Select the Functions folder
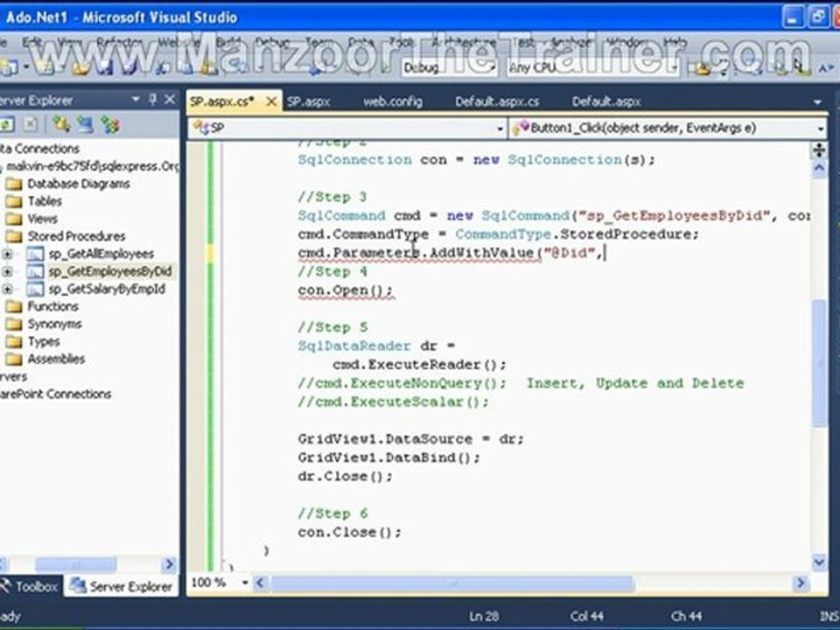This screenshot has width=840, height=630. click(x=53, y=306)
